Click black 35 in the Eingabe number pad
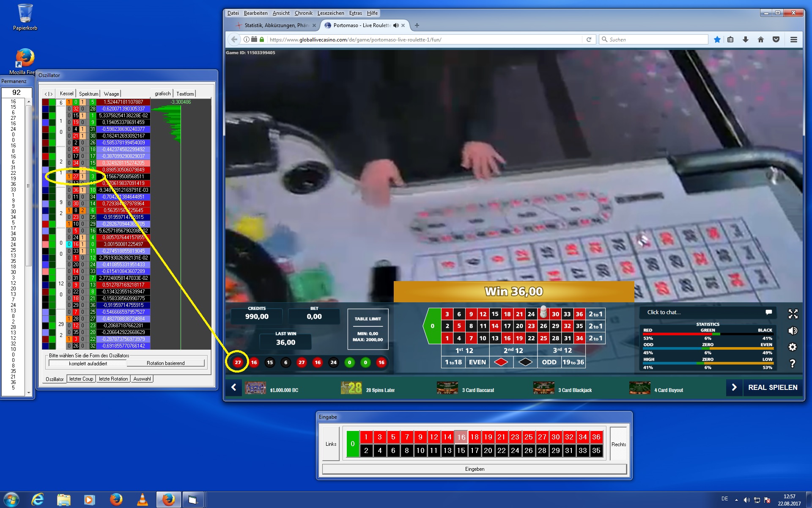This screenshot has width=812, height=508. [x=596, y=450]
